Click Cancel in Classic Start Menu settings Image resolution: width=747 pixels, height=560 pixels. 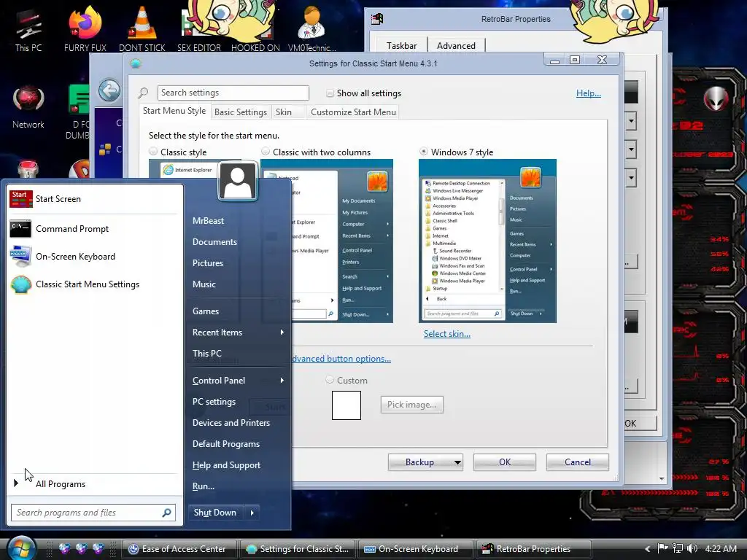coord(578,462)
